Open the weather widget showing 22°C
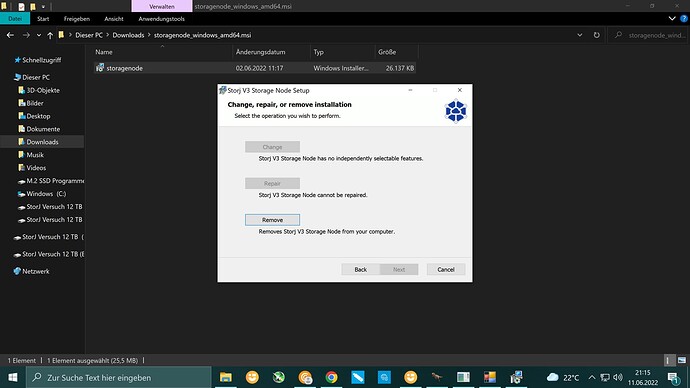This screenshot has height=388, width=690. click(563, 377)
